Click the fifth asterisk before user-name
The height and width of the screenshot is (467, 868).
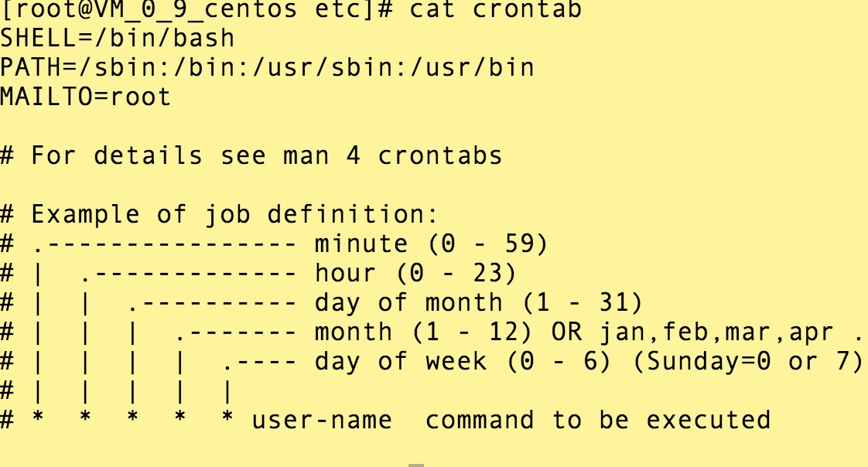click(x=227, y=418)
